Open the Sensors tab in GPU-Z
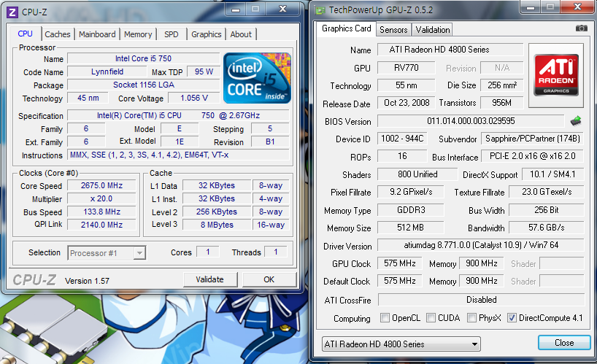The height and width of the screenshot is (364, 597). coord(393,29)
